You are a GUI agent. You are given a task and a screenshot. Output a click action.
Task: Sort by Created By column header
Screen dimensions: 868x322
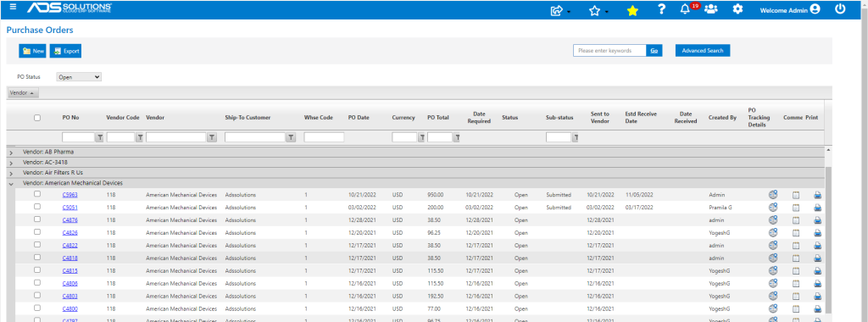pos(722,118)
